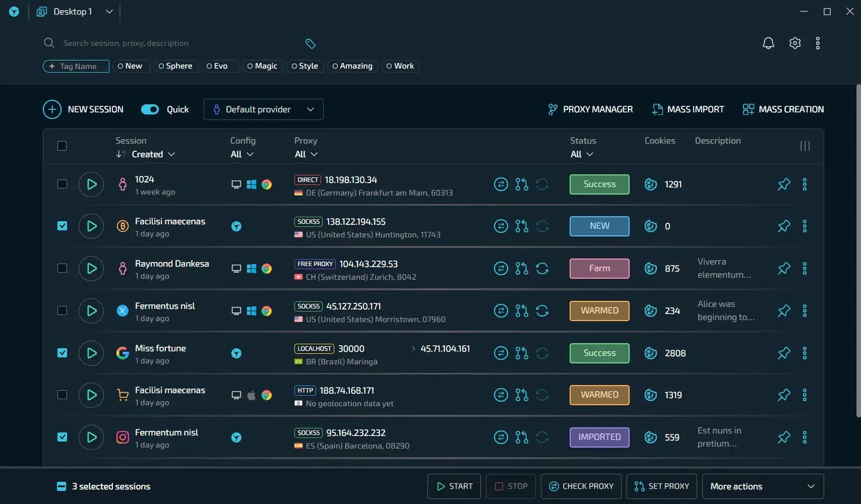This screenshot has width=861, height=504.
Task: Click the session search field
Action: click(x=171, y=43)
